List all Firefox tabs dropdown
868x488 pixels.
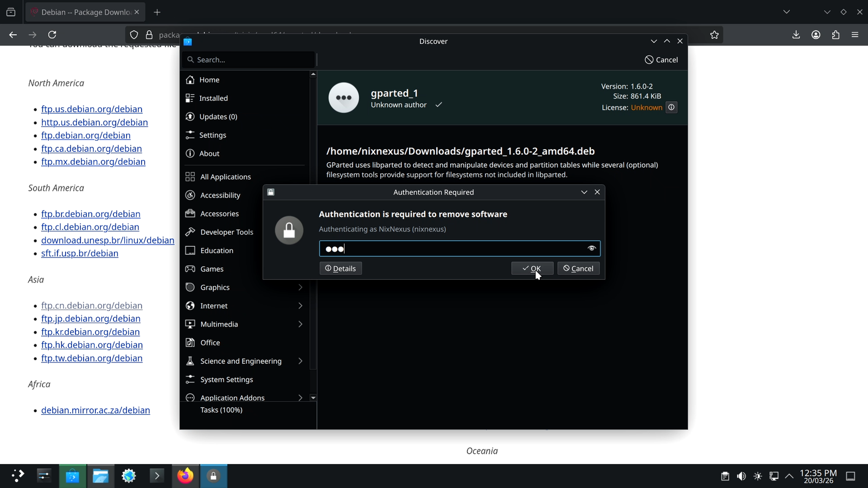[787, 12]
